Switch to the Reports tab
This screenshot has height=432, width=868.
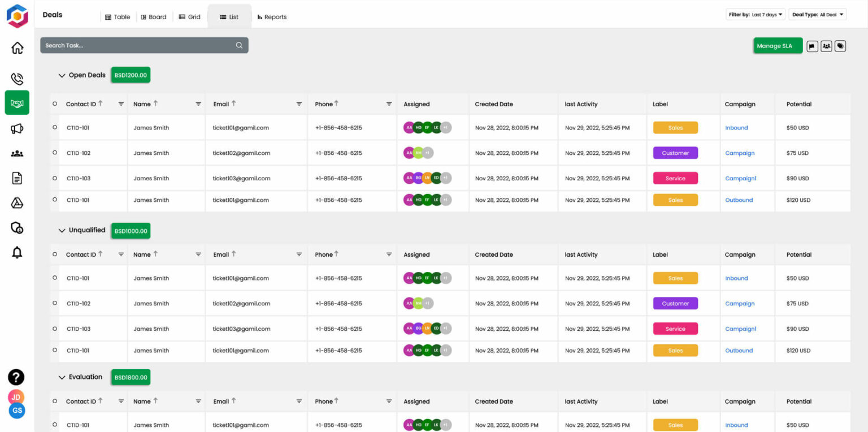point(272,16)
